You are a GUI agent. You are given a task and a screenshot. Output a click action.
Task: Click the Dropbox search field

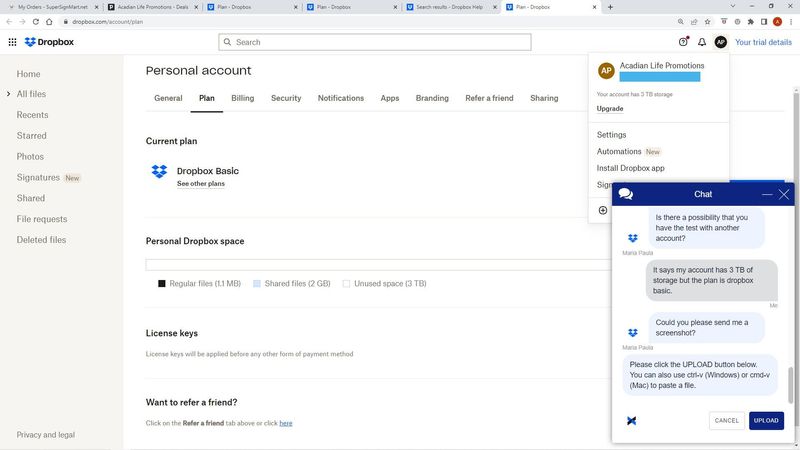375,42
